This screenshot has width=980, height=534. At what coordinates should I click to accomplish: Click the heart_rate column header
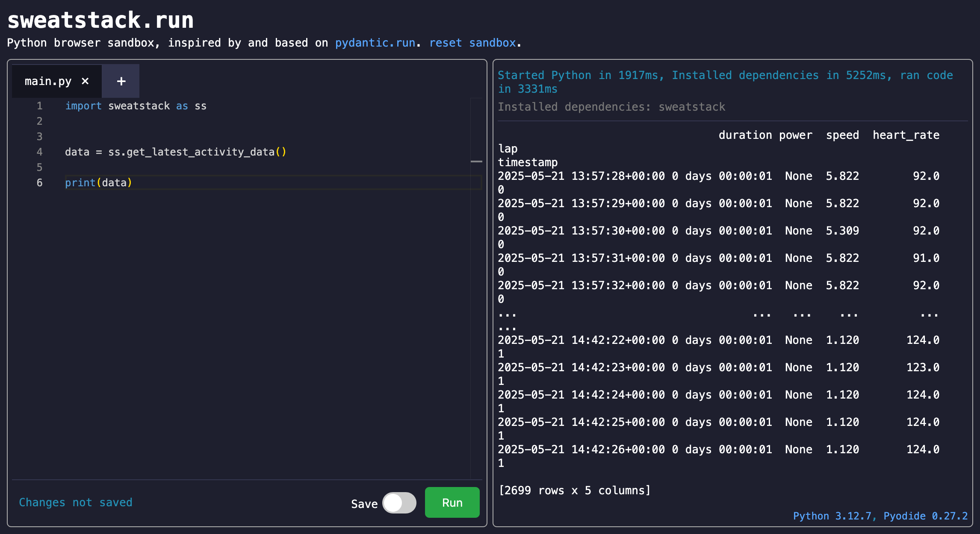(906, 135)
